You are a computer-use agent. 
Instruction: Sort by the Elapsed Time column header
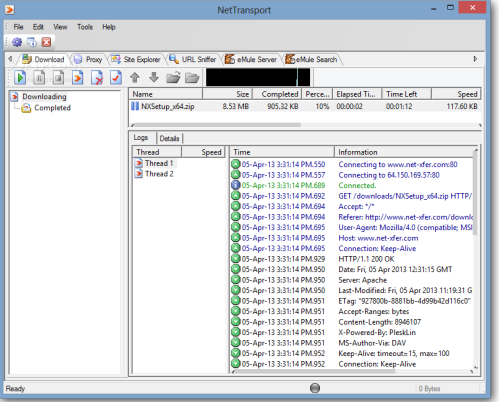point(357,94)
